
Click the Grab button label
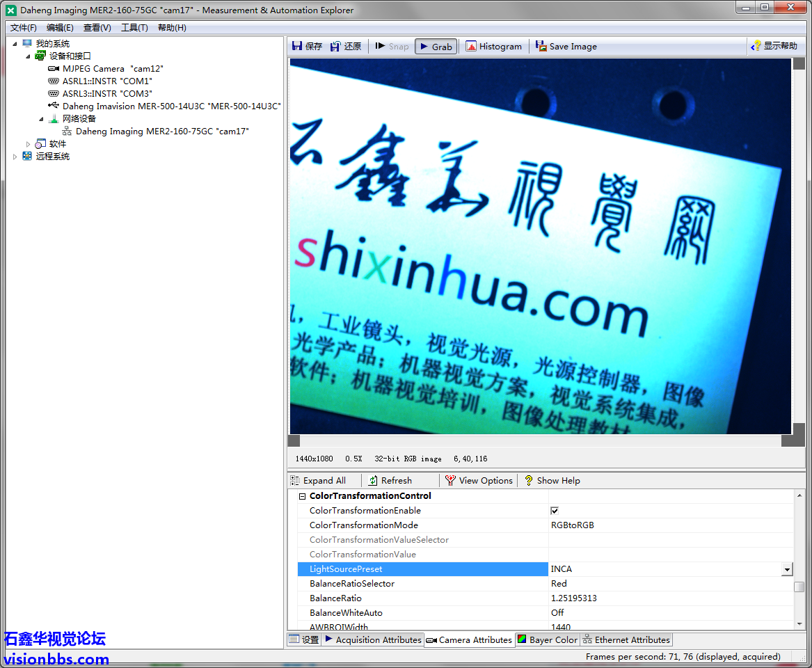coord(442,47)
